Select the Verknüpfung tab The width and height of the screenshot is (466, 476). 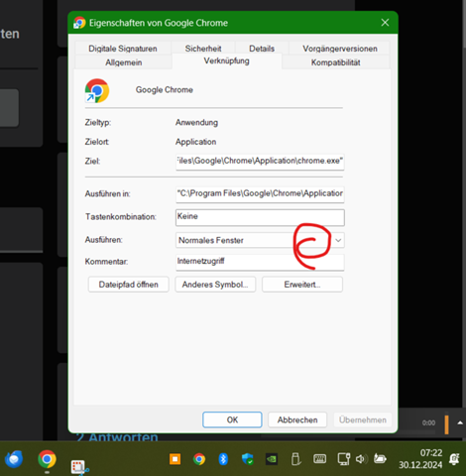tap(226, 60)
